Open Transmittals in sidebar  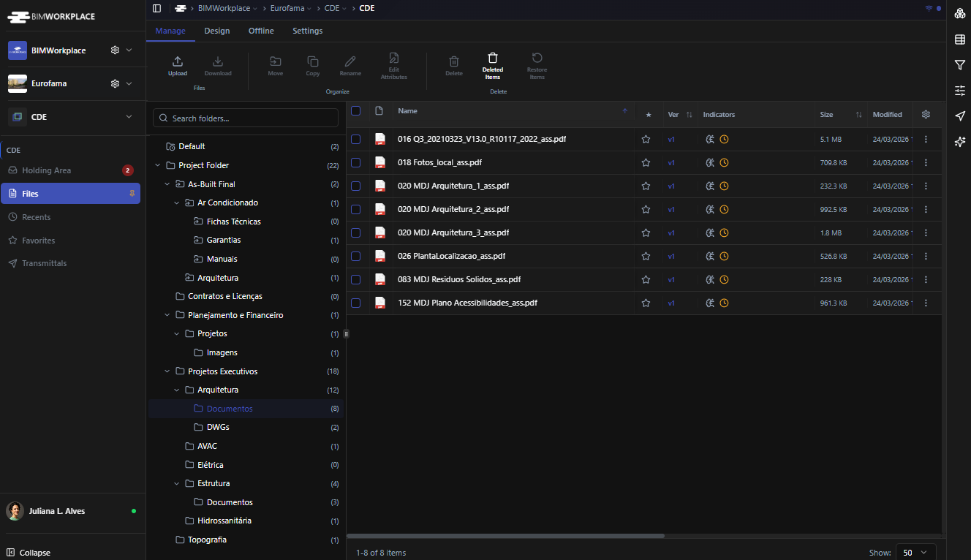coord(70,263)
